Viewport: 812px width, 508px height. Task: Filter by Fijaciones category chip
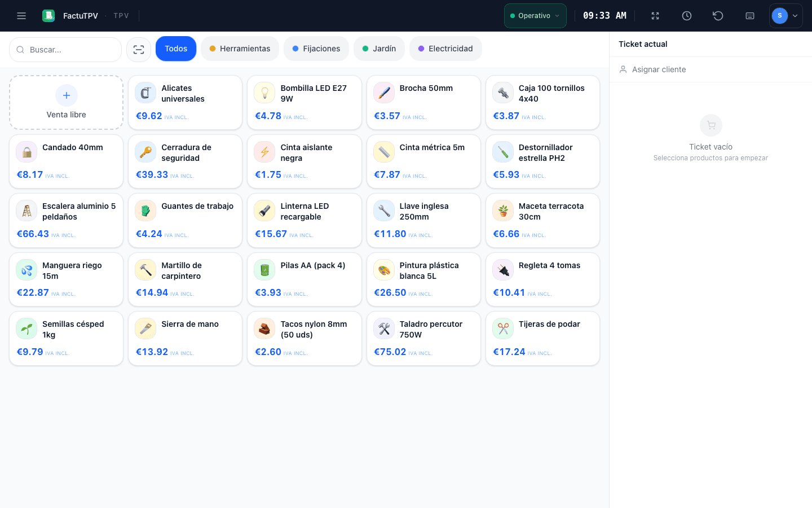click(316, 49)
